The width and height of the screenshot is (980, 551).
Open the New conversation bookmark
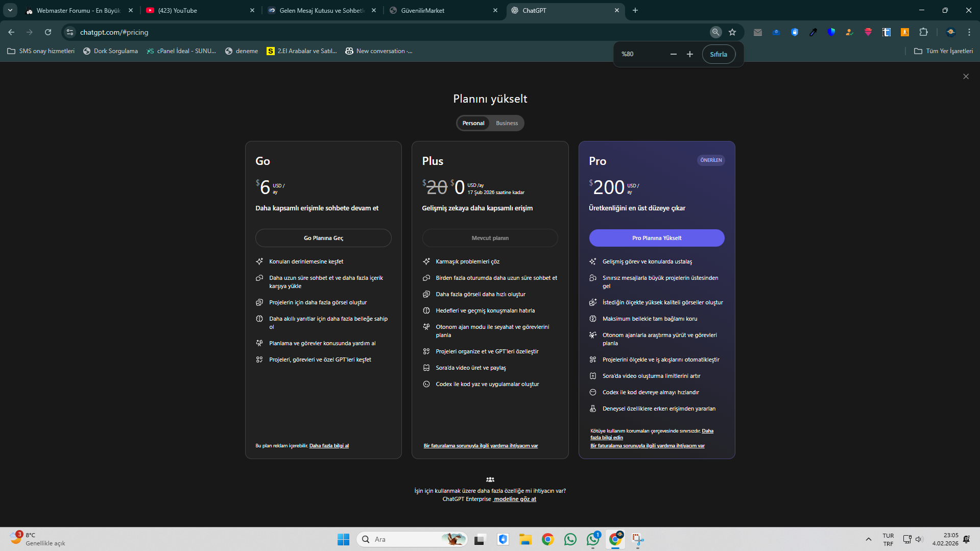pos(379,51)
